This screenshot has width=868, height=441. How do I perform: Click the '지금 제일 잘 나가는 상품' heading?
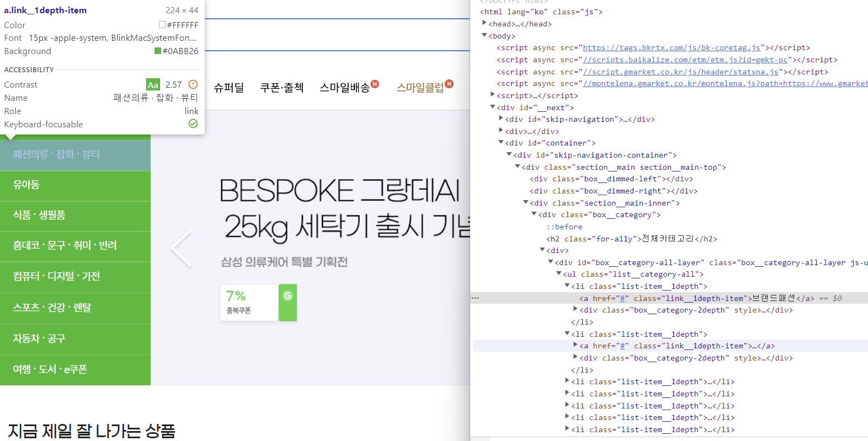click(x=92, y=431)
